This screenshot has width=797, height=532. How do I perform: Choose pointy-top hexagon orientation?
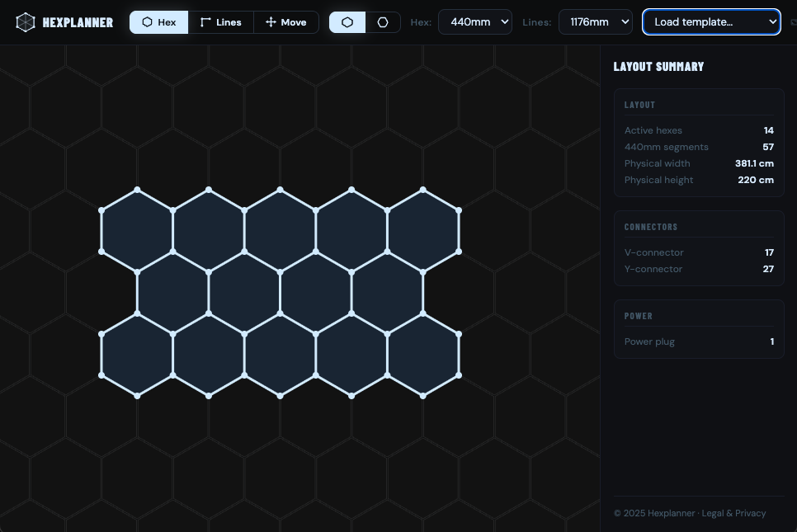click(347, 22)
